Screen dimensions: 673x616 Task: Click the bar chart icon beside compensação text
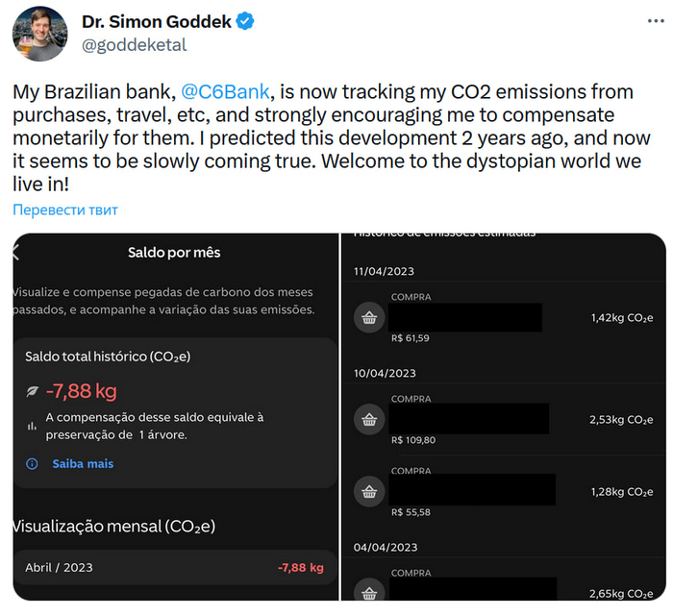point(32,426)
